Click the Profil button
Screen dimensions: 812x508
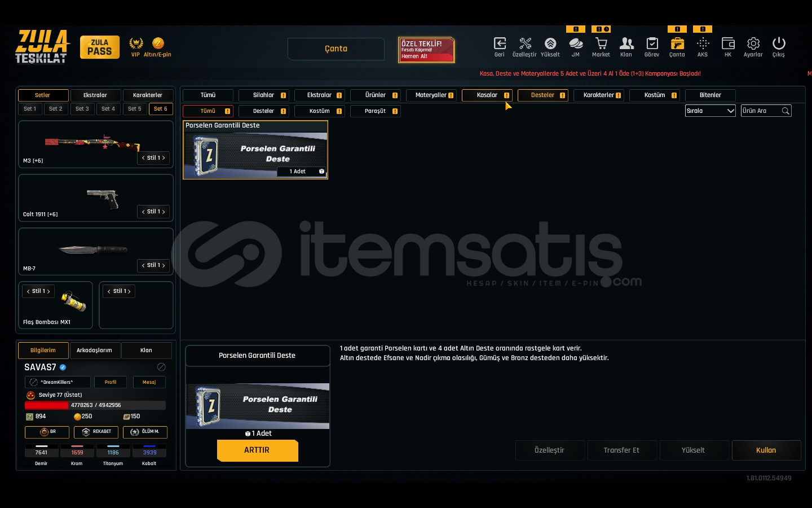[111, 382]
